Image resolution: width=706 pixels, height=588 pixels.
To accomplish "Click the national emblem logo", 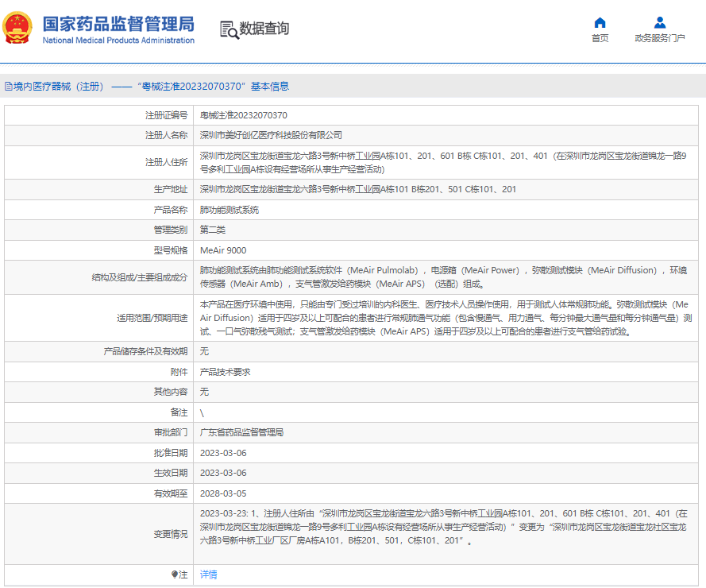I will (x=17, y=28).
